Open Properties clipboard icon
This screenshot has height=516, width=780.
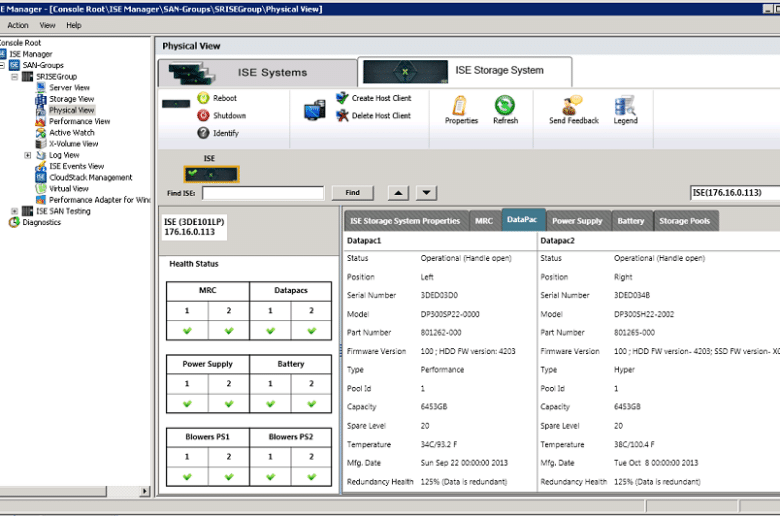pos(460,105)
